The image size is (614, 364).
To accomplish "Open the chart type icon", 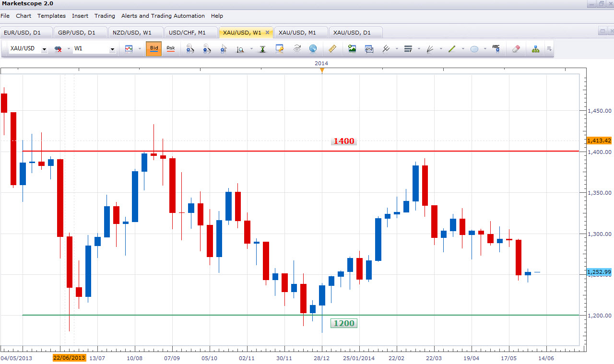I will pyautogui.click(x=129, y=49).
